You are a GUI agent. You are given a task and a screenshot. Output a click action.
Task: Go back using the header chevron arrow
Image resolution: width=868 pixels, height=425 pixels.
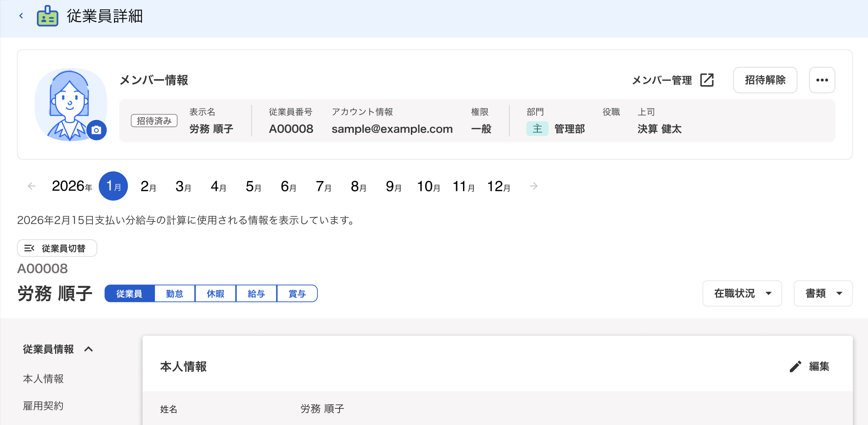pos(21,16)
